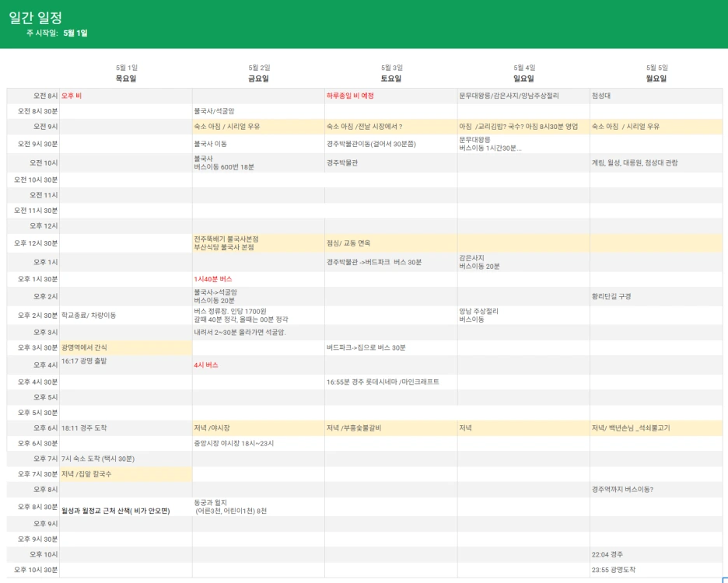
Task: Select the '문무대왕릉 버스이동 1시간30분' cell
Action: click(523, 144)
